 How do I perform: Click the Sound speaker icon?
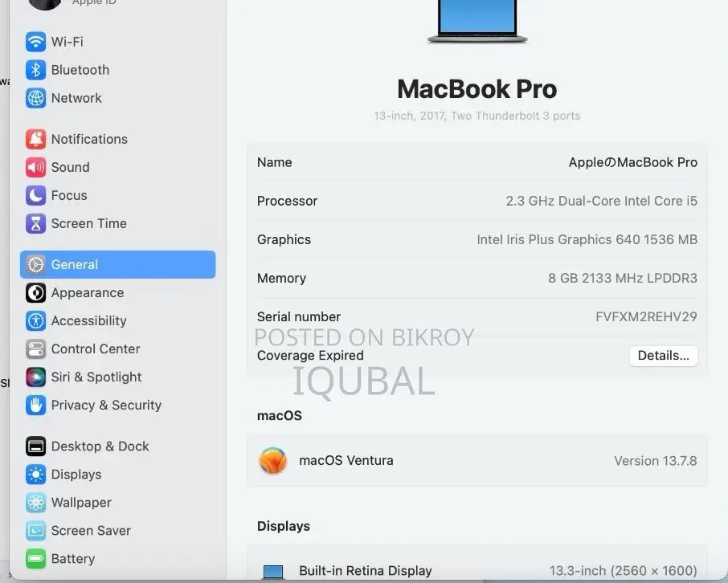[35, 167]
